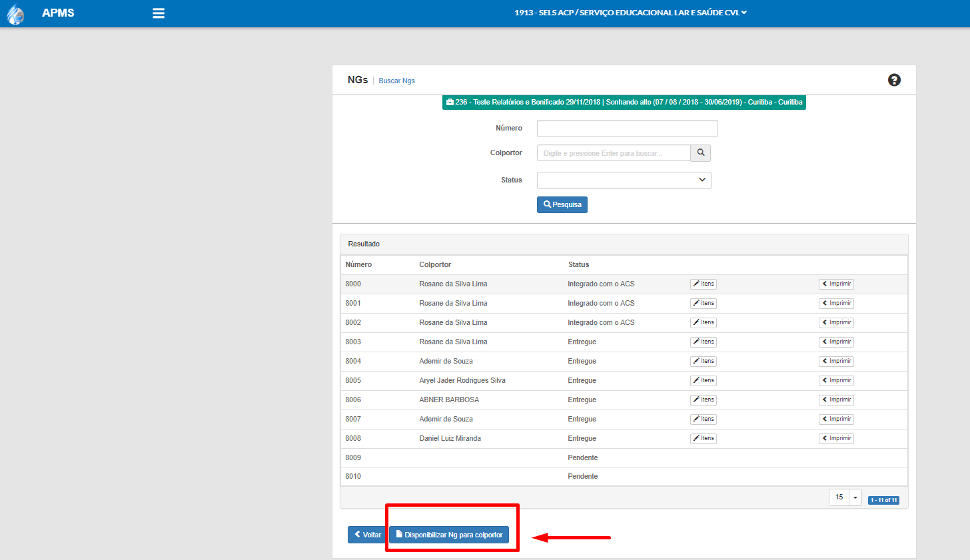
Task: Click the 1 - 11 of 11 pagination badge
Action: (x=883, y=500)
